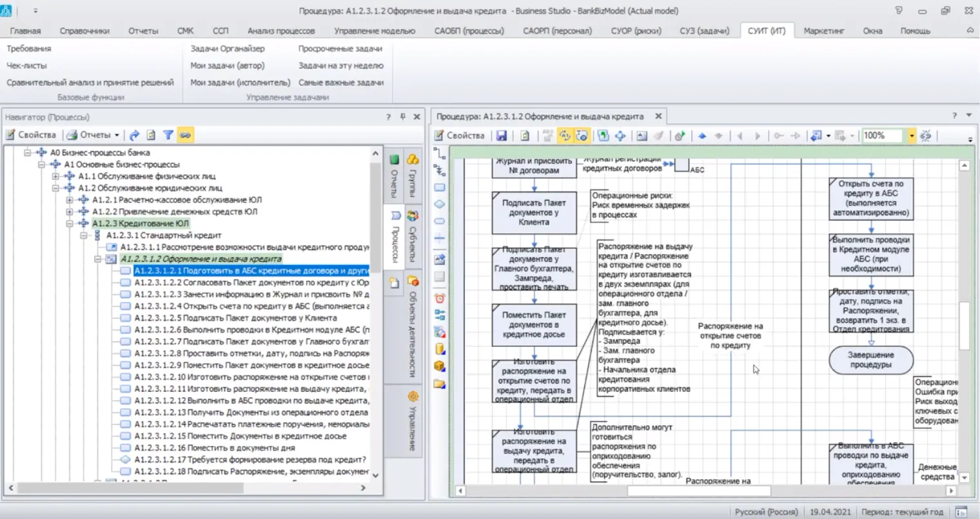Click the picture icon in diagram toolbar

[x=642, y=135]
